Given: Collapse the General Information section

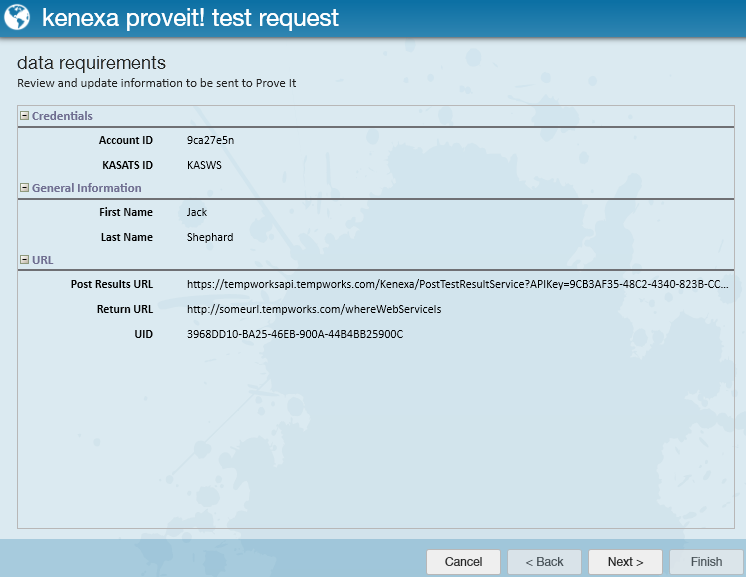Looking at the screenshot, I should pos(24,188).
